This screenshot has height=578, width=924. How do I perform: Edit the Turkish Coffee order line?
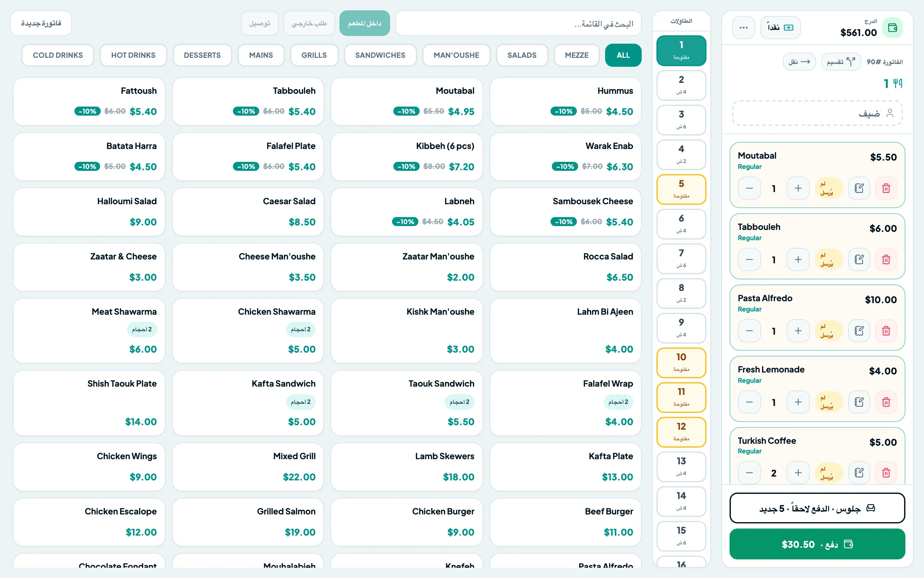point(859,473)
